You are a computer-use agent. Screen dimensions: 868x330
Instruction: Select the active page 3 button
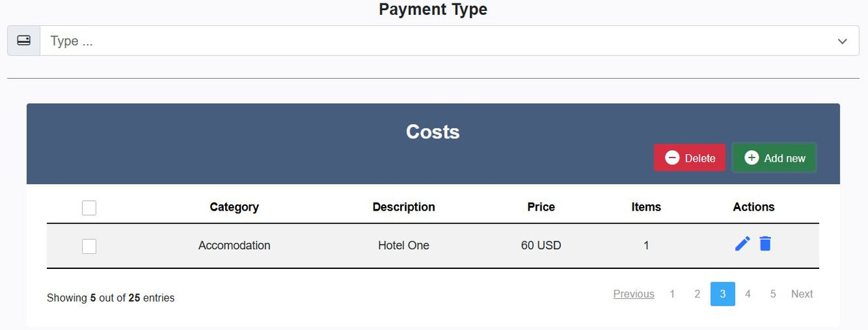pos(723,294)
